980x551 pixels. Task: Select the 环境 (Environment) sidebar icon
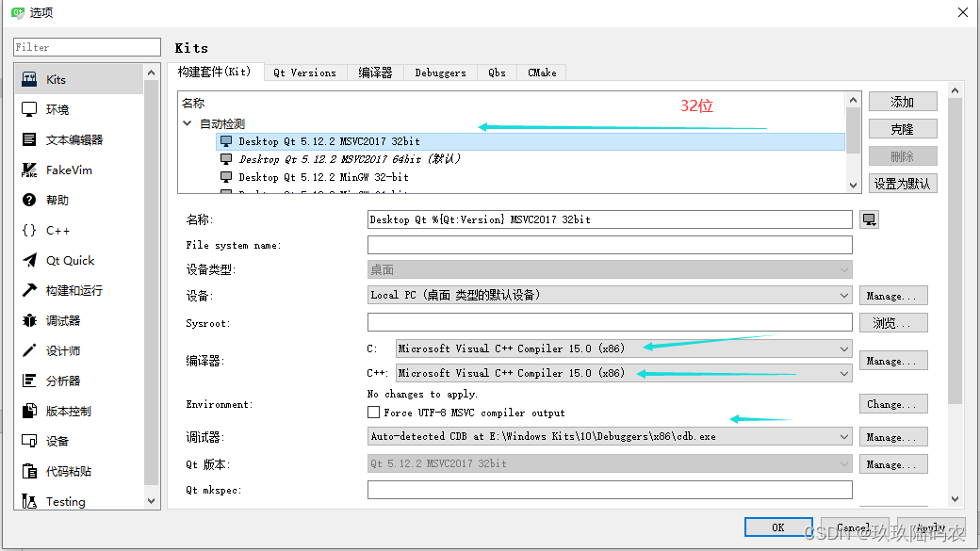(x=29, y=109)
